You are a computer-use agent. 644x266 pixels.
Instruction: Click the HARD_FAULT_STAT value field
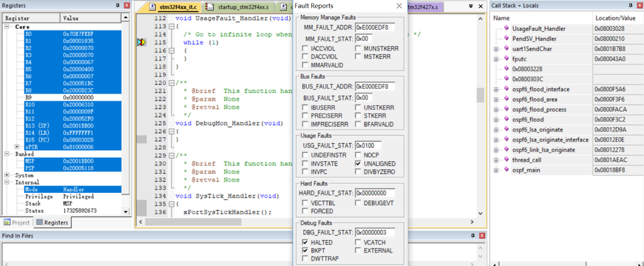pyautogui.click(x=375, y=193)
